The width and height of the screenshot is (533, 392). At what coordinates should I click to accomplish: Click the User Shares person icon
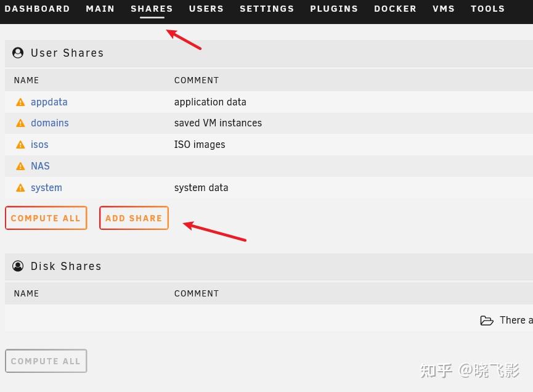pyautogui.click(x=18, y=52)
